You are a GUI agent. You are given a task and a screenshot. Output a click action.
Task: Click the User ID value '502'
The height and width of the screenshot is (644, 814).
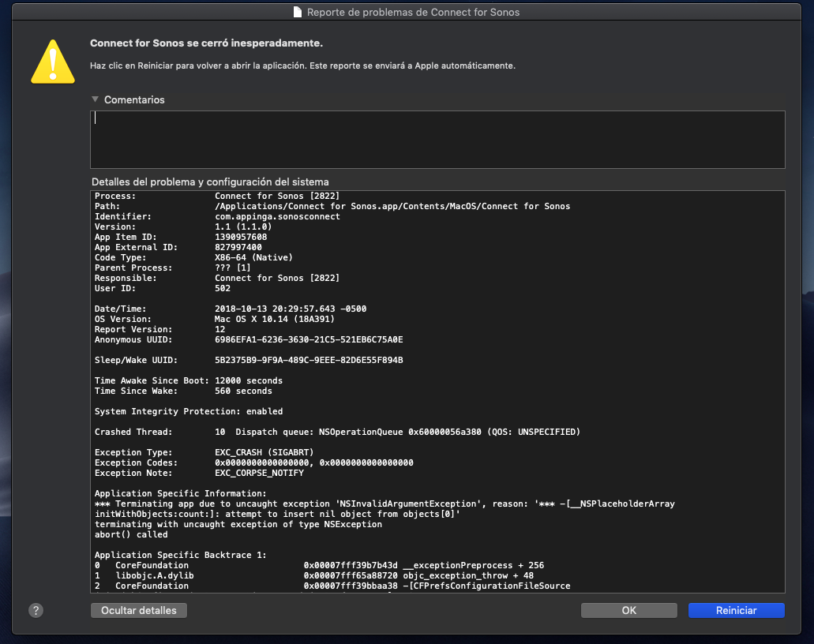pos(223,289)
